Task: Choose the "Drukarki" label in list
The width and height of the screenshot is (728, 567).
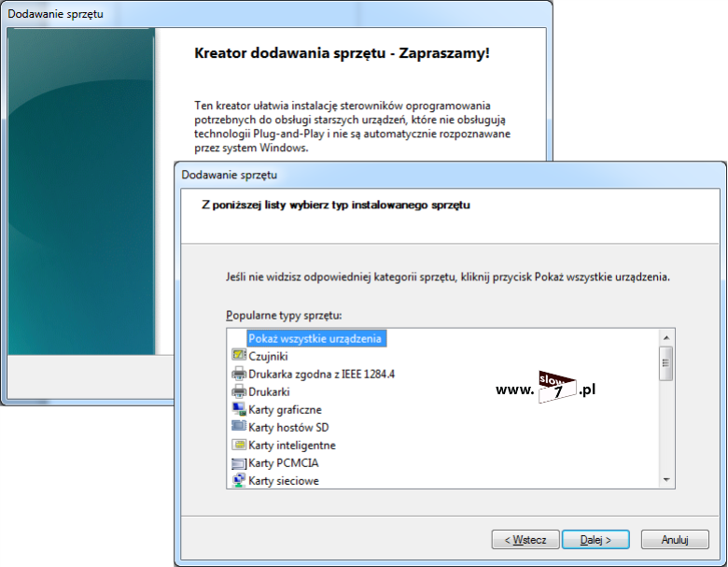Action: click(x=269, y=391)
